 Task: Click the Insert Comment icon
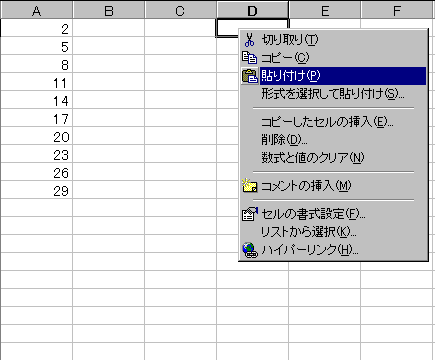pyautogui.click(x=249, y=185)
